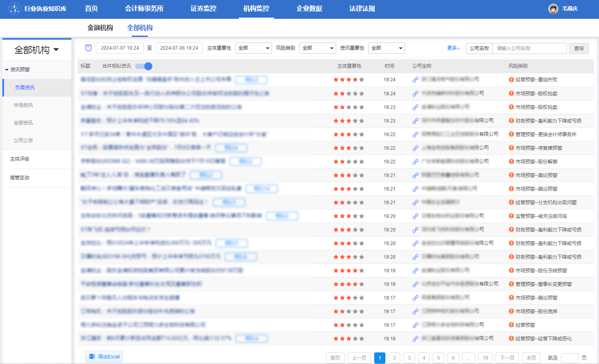599x364 pixels.
Task: Click link icon in 经营预警--重组失败 row
Action: click(415, 80)
